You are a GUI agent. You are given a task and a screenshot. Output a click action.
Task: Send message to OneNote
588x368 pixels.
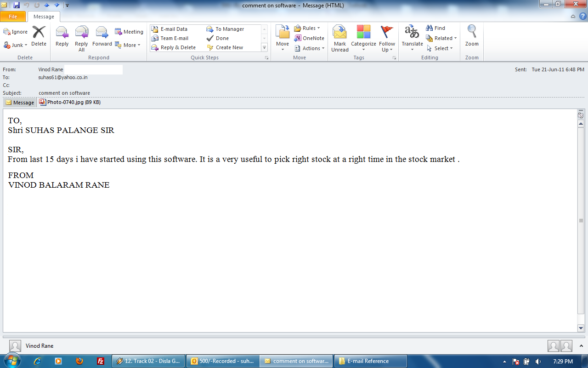click(309, 38)
